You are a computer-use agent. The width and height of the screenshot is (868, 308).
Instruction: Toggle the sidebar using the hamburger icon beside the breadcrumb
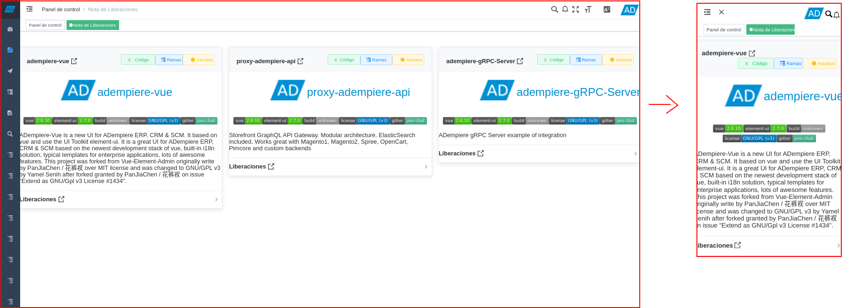(x=30, y=9)
